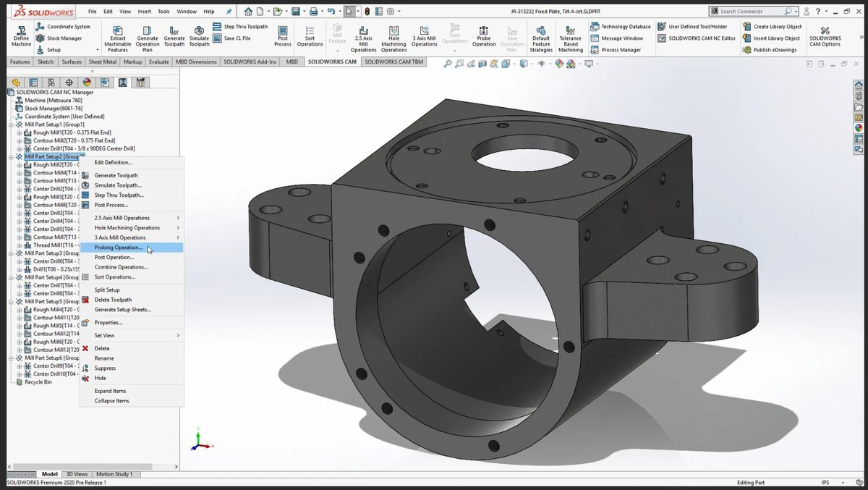
Task: Collapse the Mill Part Setup6 tree node
Action: 11,358
